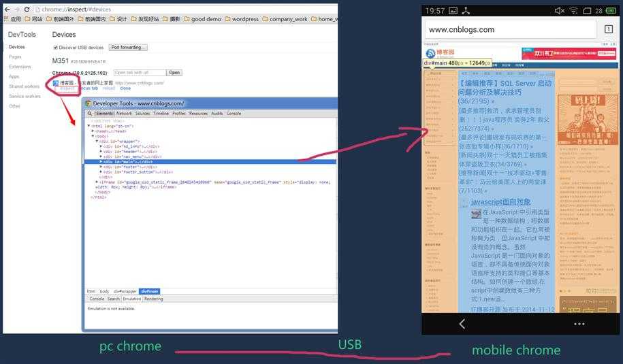Select Devices in DevTools sidebar
Screen dimensions: 623x364
[x=17, y=47]
